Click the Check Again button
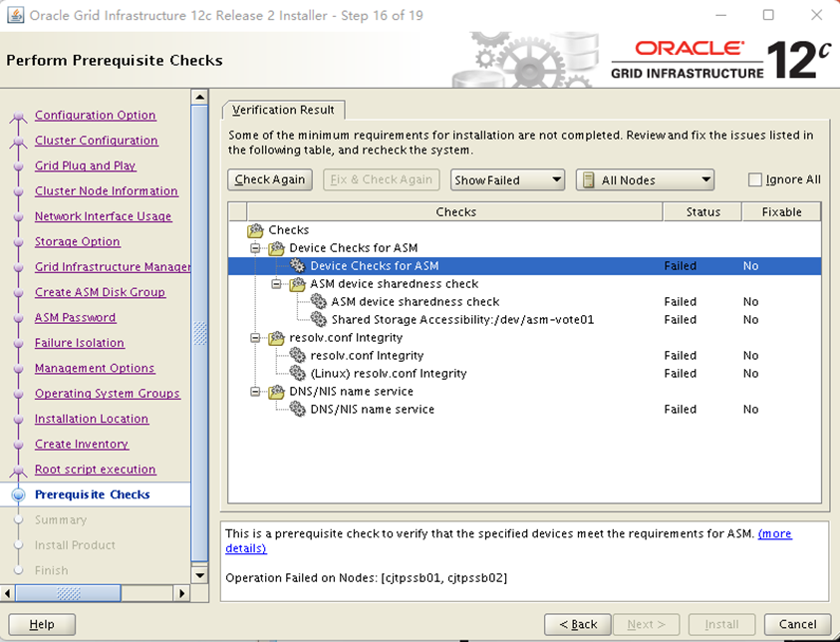The width and height of the screenshot is (840, 642). 269,179
